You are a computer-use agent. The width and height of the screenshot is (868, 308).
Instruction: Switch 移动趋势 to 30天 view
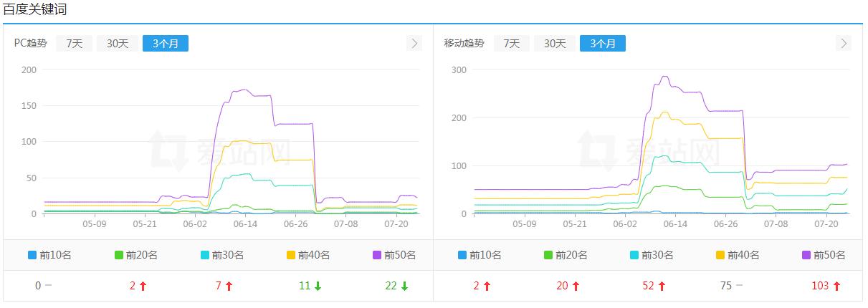point(555,44)
